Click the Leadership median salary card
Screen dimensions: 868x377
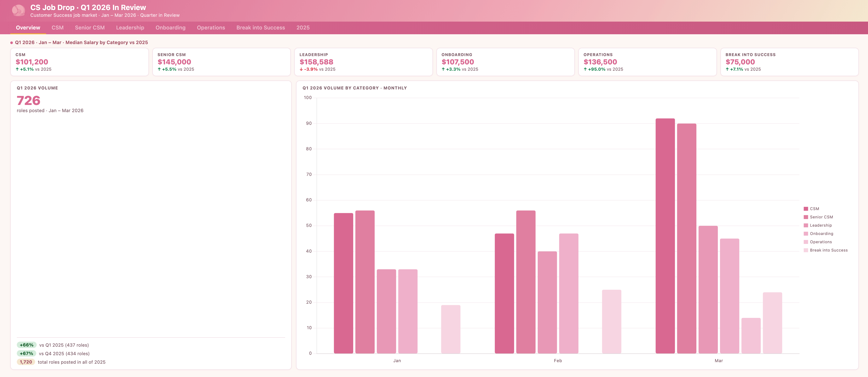point(363,62)
